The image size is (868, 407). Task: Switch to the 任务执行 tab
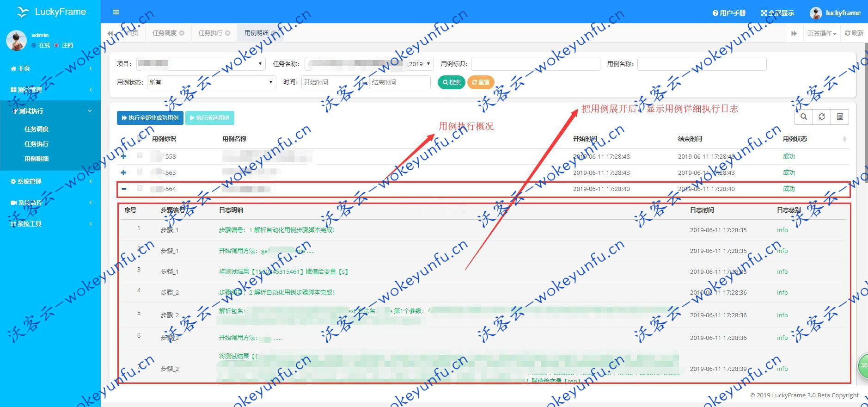210,33
